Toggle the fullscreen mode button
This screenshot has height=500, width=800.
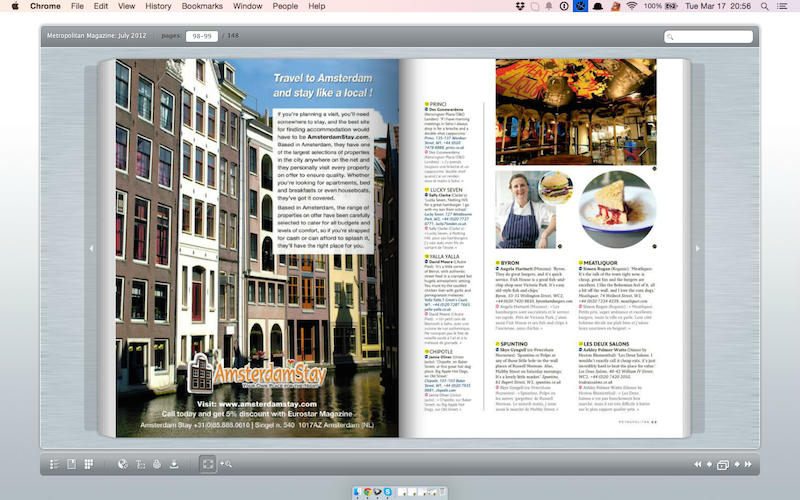click(x=208, y=464)
